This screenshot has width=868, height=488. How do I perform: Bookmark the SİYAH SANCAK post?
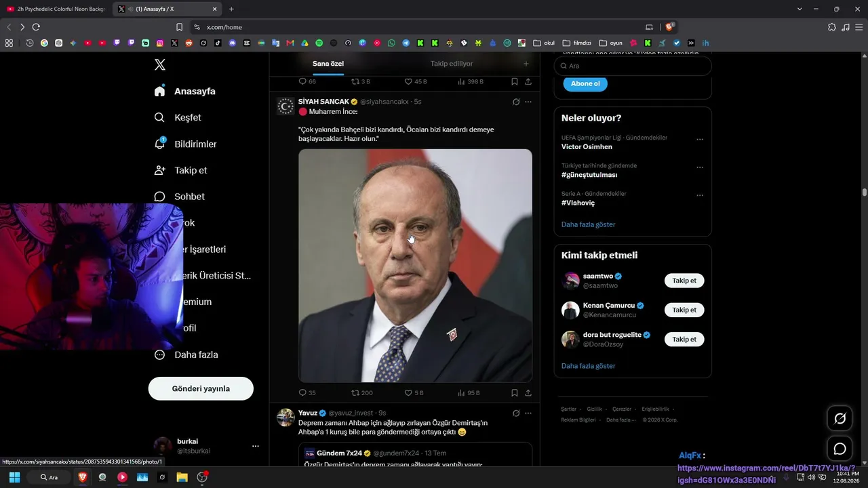515,392
